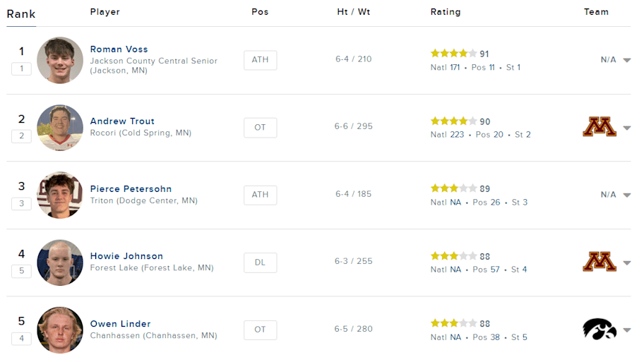The height and width of the screenshot is (362, 644).
Task: Expand team details for Roman Voss
Action: [x=627, y=61]
